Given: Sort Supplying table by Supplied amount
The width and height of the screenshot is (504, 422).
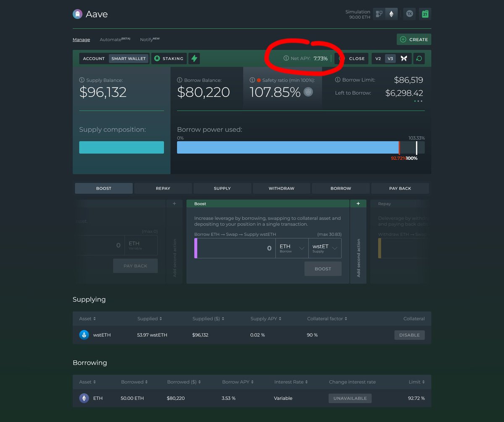Looking at the screenshot, I should (x=150, y=319).
